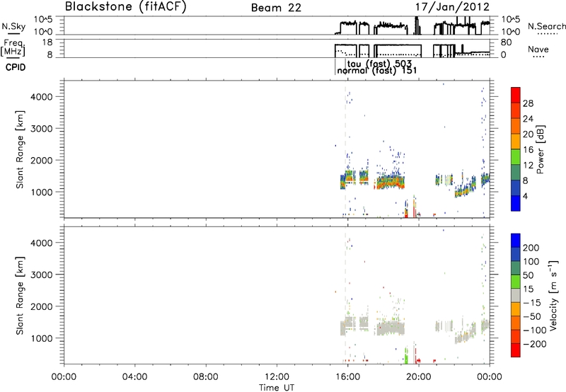Click the 'N.Search' legend label

click(x=547, y=26)
